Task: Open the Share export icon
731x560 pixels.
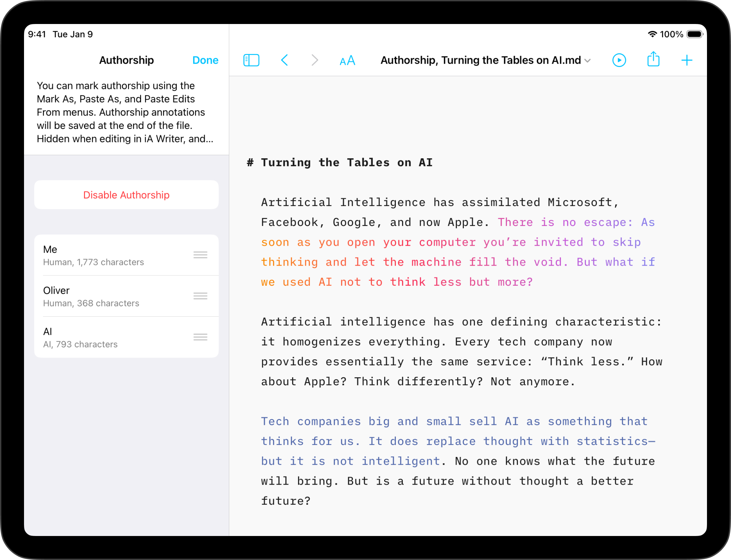Action: 653,60
